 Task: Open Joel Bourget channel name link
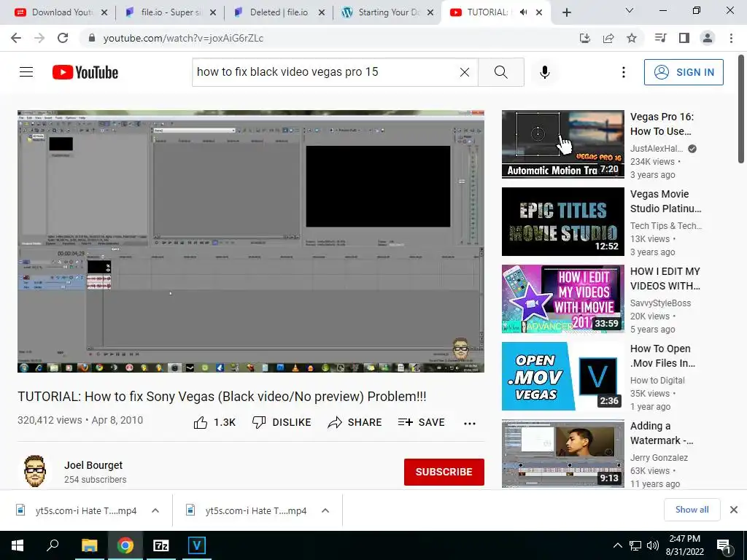coord(93,465)
